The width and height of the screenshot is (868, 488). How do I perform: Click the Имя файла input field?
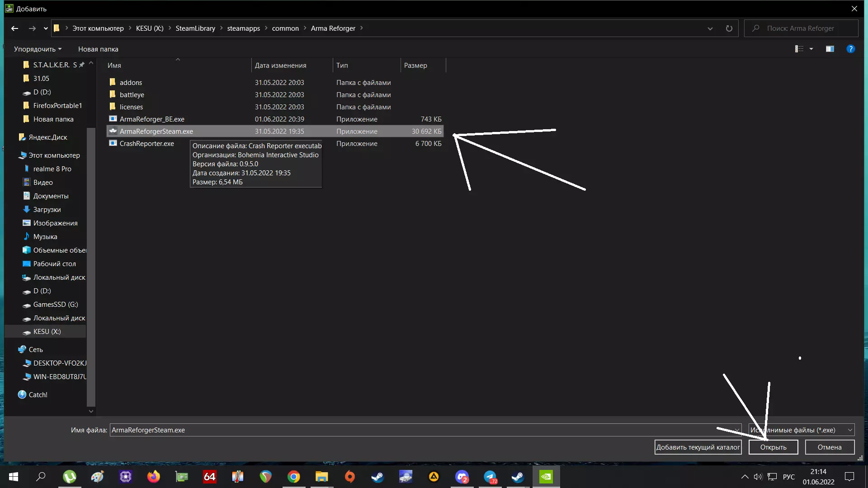click(407, 430)
